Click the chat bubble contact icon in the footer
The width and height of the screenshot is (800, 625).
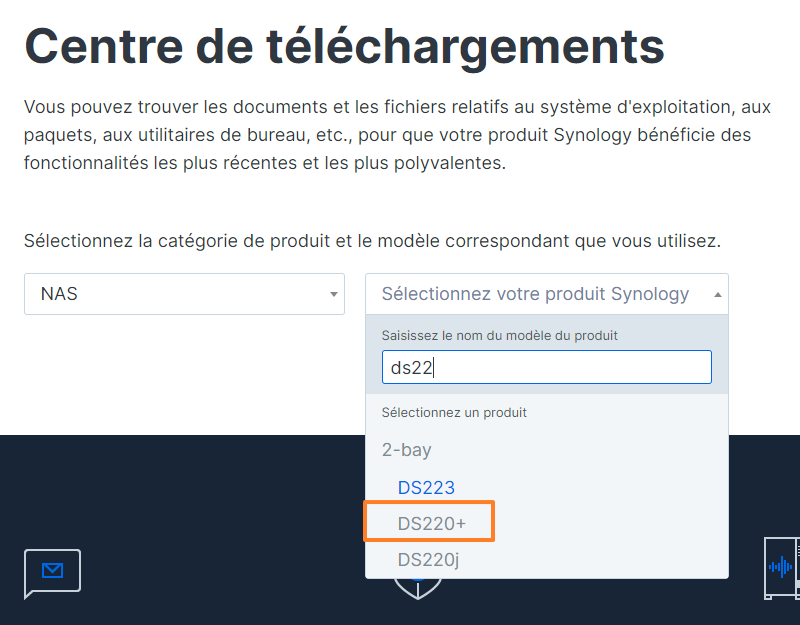pyautogui.click(x=52, y=571)
